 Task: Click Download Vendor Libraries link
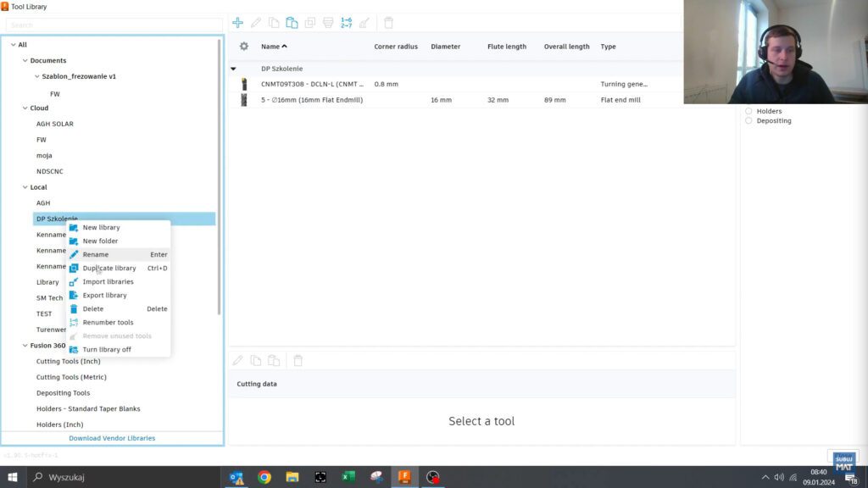[112, 438]
